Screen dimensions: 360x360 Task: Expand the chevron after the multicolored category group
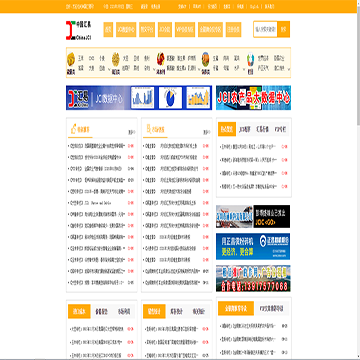[x=289, y=69]
